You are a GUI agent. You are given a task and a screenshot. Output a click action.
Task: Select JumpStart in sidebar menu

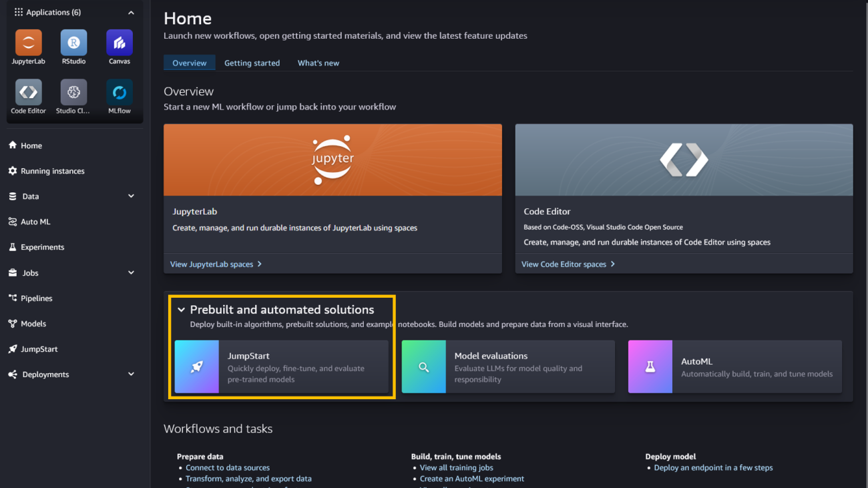coord(39,349)
